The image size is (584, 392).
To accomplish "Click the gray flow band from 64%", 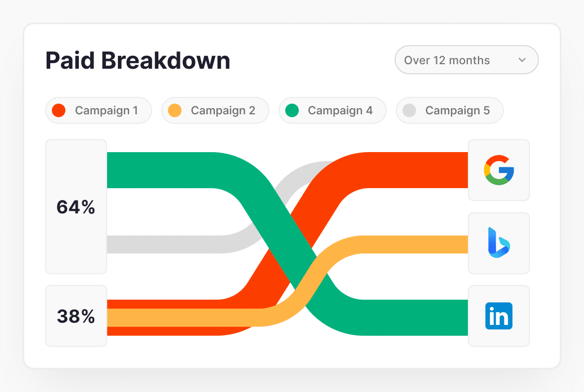I will pos(169,244).
